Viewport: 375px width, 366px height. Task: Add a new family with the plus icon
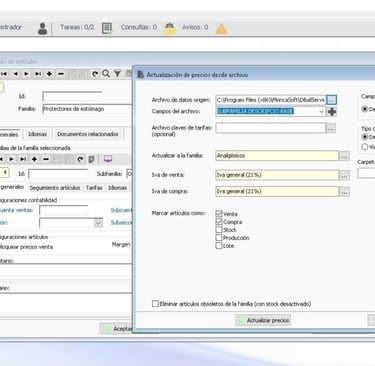(x=49, y=74)
